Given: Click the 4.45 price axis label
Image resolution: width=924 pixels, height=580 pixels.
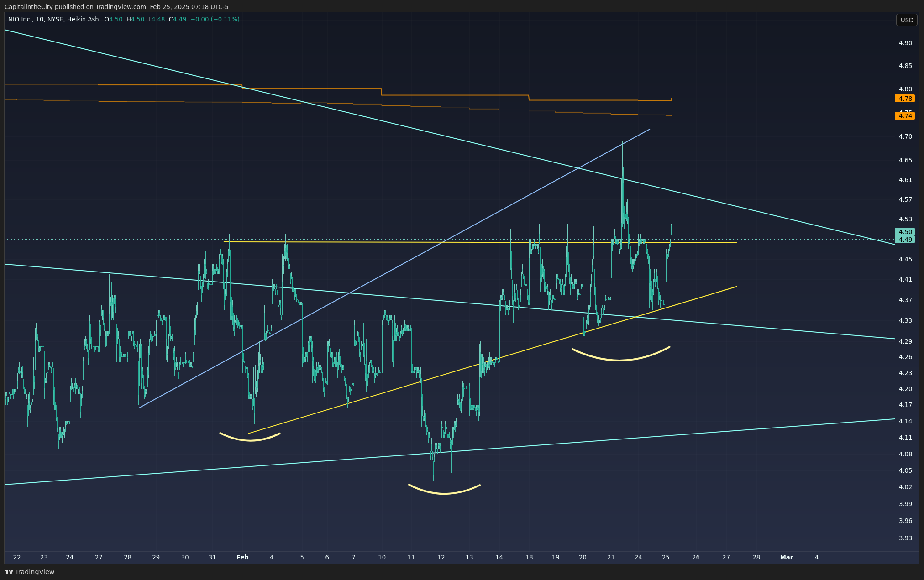Looking at the screenshot, I should point(905,259).
